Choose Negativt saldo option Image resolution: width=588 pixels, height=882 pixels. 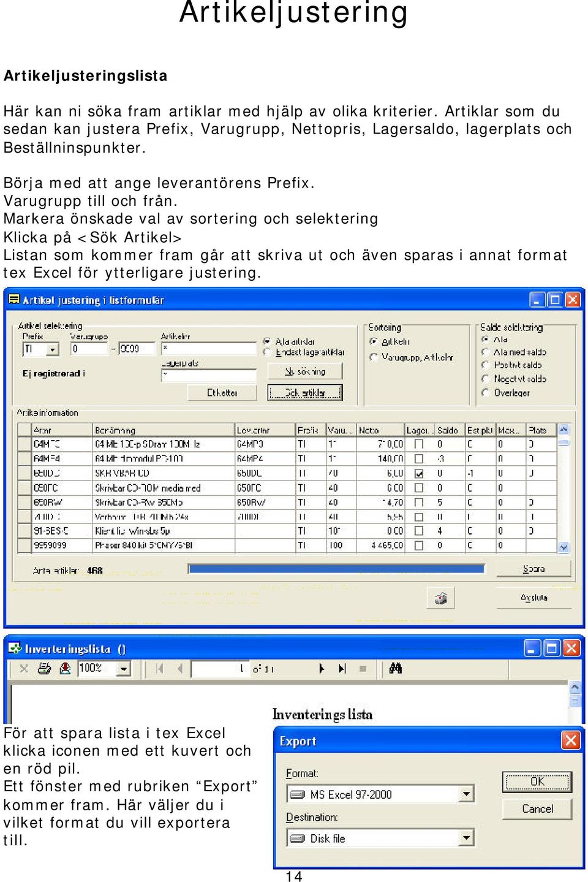[x=485, y=379]
